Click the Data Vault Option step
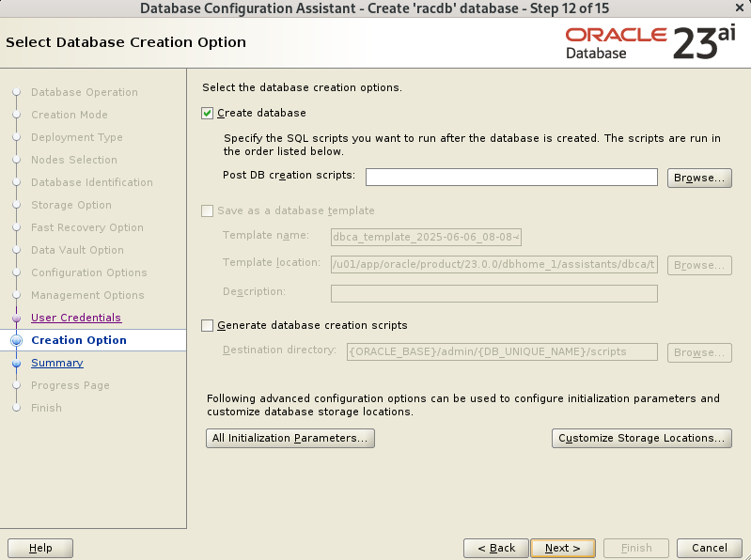Image resolution: width=751 pixels, height=560 pixels. point(78,250)
